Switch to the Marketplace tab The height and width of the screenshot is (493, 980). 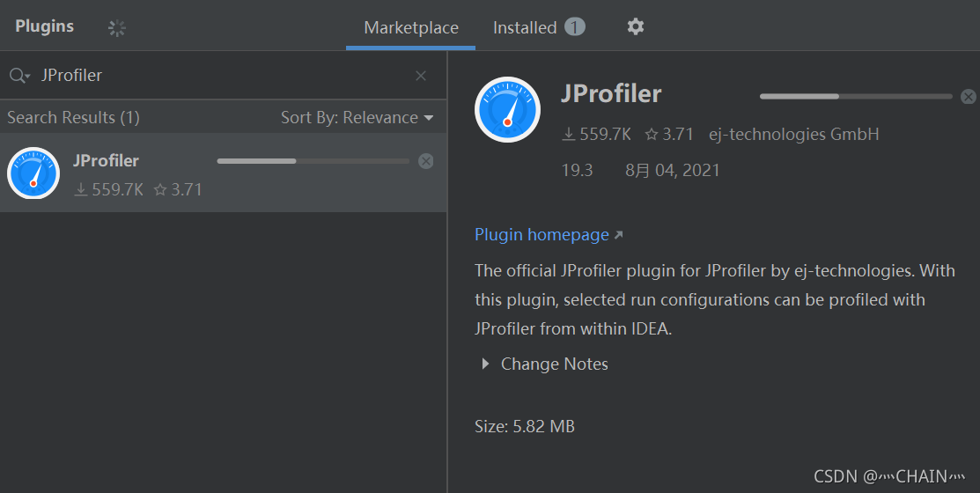pos(411,27)
